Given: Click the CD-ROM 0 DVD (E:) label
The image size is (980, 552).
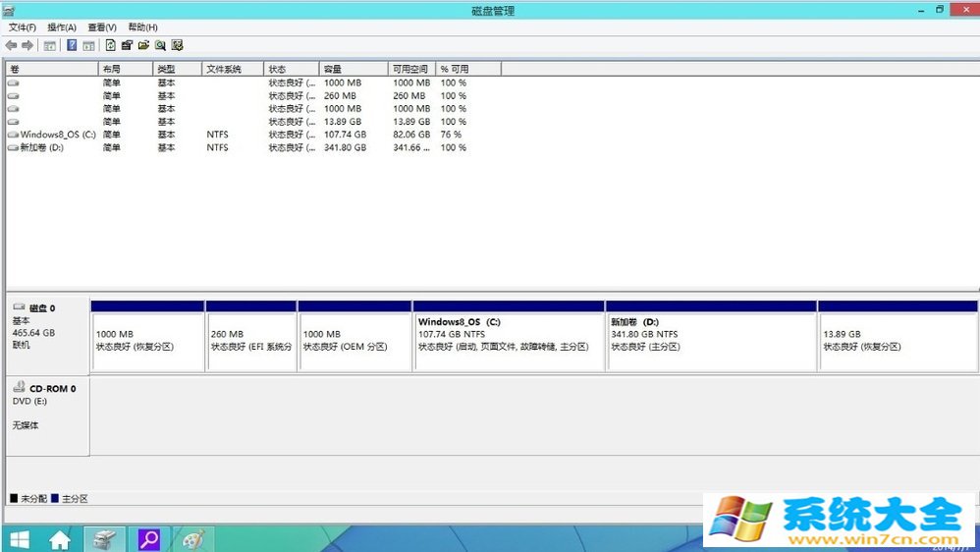Looking at the screenshot, I should coord(47,415).
